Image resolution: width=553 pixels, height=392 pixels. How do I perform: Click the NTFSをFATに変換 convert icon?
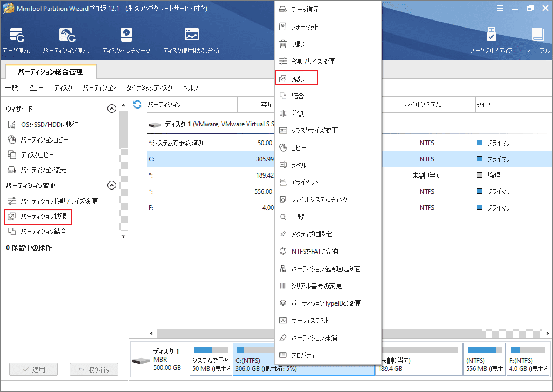283,252
